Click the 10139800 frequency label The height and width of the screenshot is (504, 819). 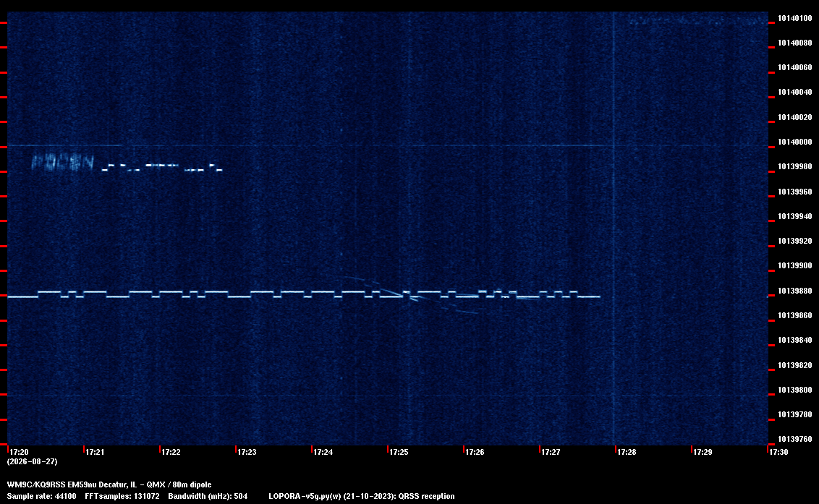coord(794,390)
